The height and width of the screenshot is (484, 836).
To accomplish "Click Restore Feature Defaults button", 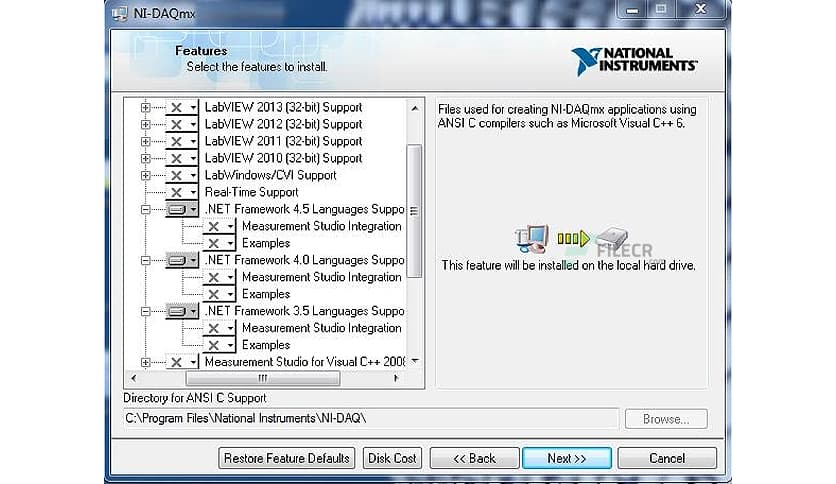I will click(x=287, y=458).
